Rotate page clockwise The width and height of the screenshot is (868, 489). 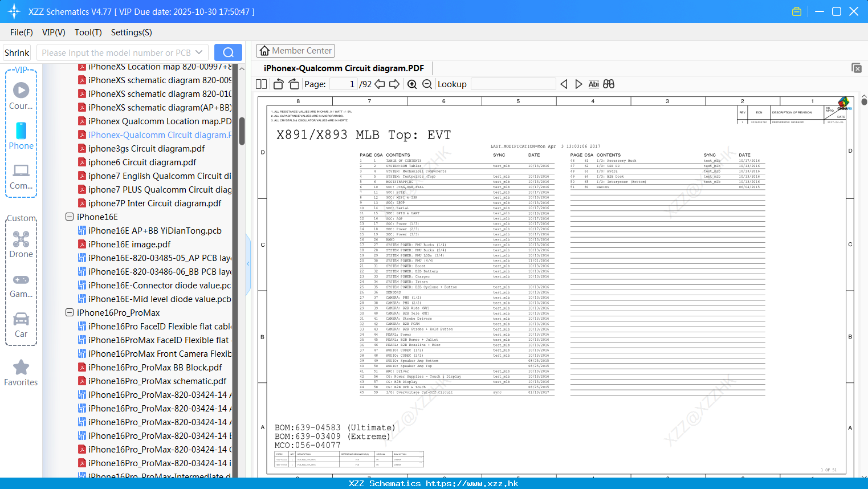[294, 84]
